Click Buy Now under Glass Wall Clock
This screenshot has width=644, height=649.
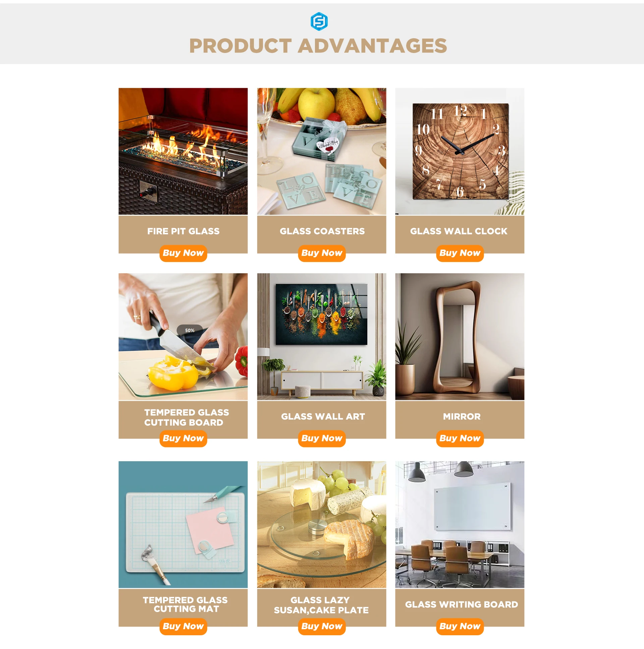point(460,253)
